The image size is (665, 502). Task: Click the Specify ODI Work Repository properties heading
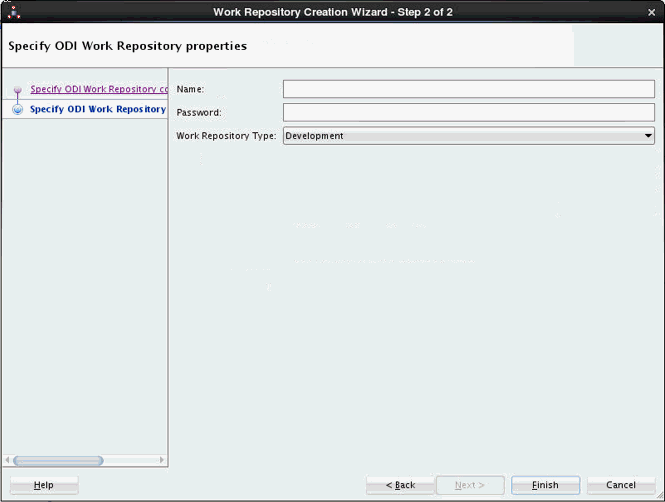[x=127, y=46]
